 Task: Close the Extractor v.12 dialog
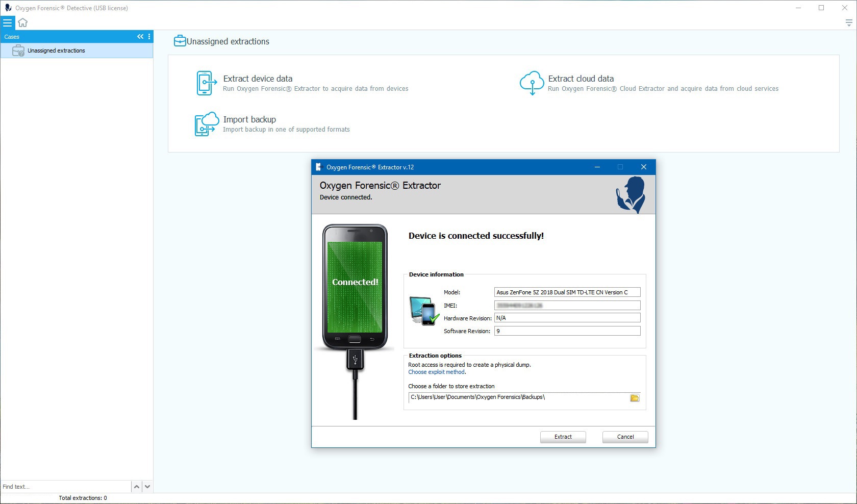click(644, 167)
